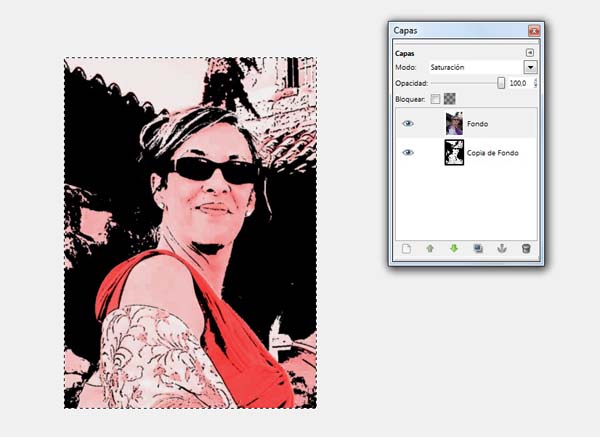
Task: Delete layer with trash icon
Action: (x=526, y=249)
